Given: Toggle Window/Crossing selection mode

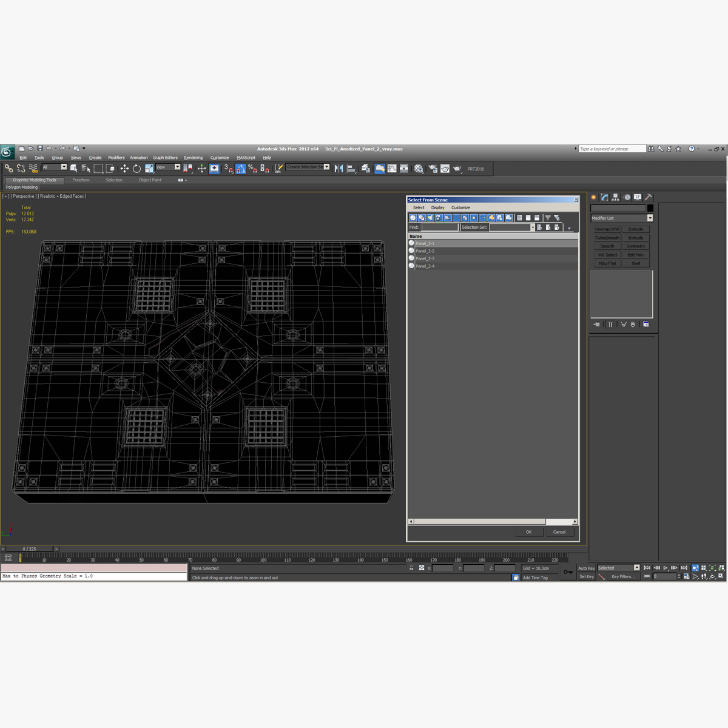Looking at the screenshot, I should [x=111, y=169].
